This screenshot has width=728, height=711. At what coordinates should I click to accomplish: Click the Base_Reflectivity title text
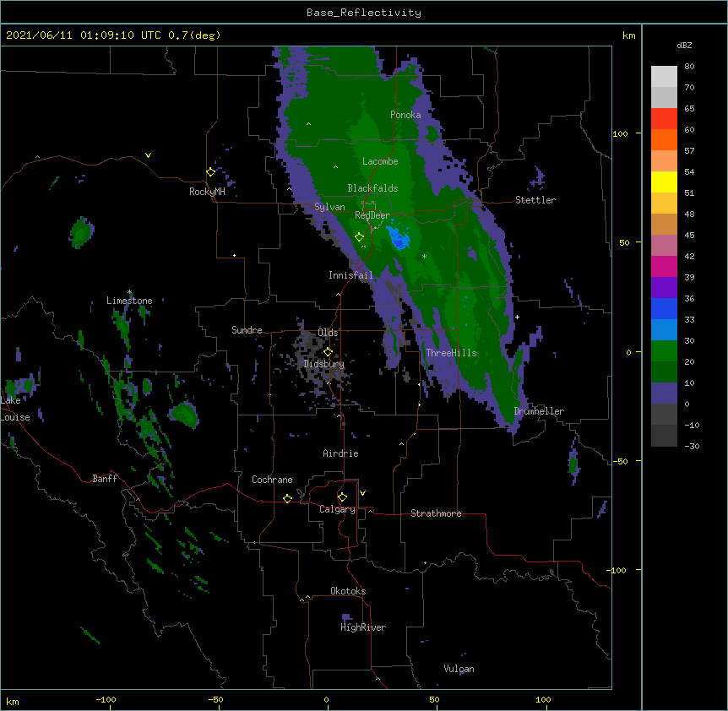point(364,13)
